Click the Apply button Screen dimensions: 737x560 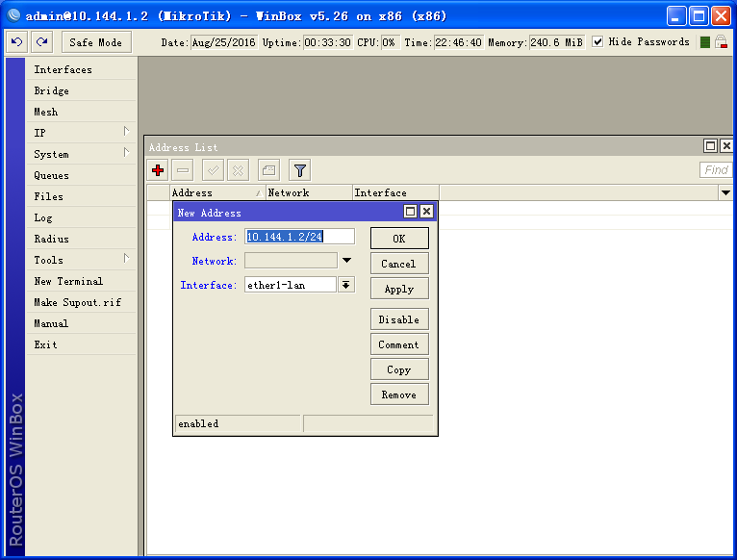[399, 289]
